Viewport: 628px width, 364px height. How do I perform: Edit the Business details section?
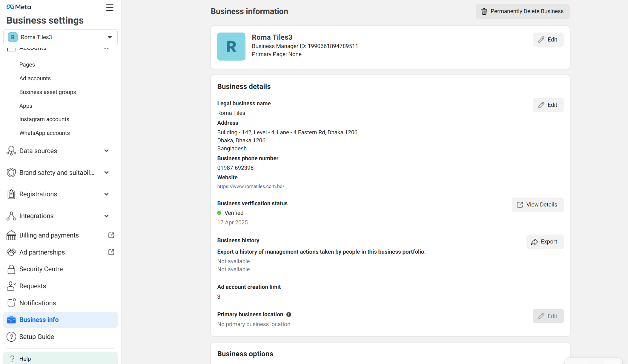[548, 105]
